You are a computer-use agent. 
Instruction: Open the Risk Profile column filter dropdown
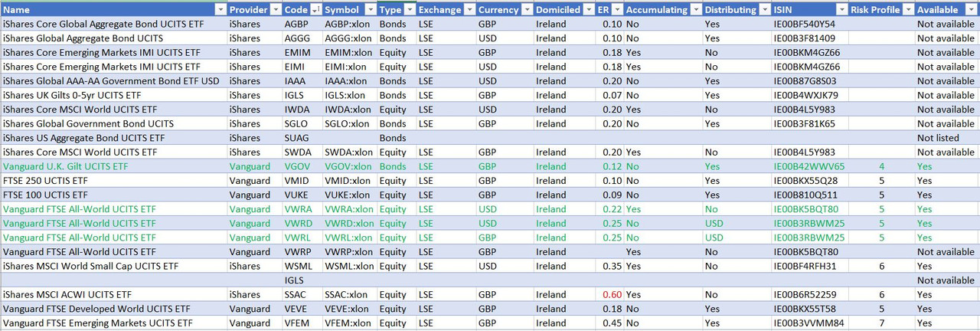pos(907,10)
